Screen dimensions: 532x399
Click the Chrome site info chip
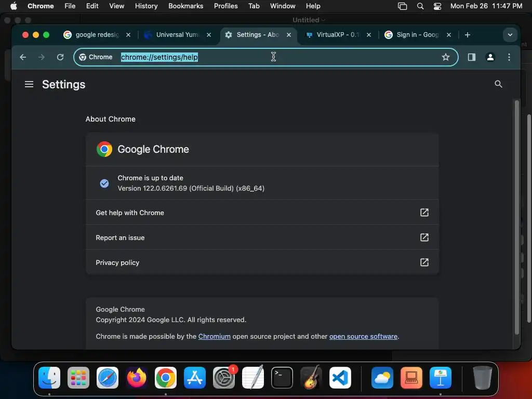coord(96,57)
